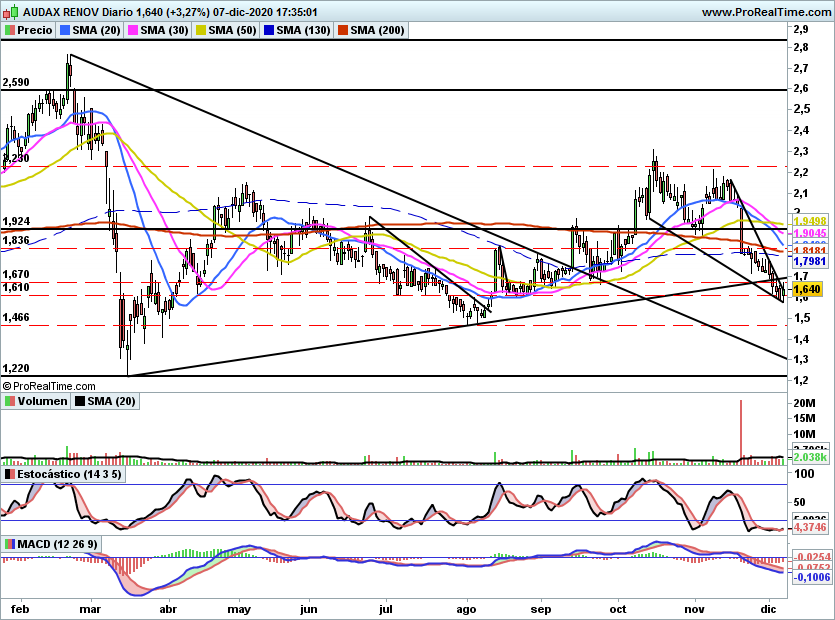Screen dimensions: 835x620
Task: Click the blue value tag 1,7981
Action: pos(810,261)
